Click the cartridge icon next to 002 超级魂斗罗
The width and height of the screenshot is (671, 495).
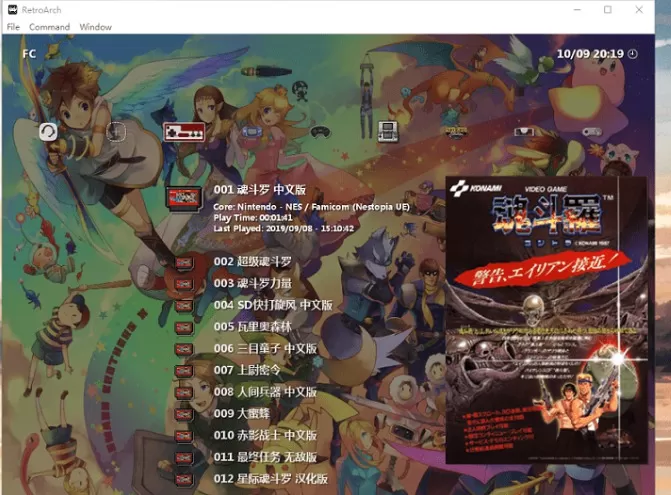click(184, 262)
